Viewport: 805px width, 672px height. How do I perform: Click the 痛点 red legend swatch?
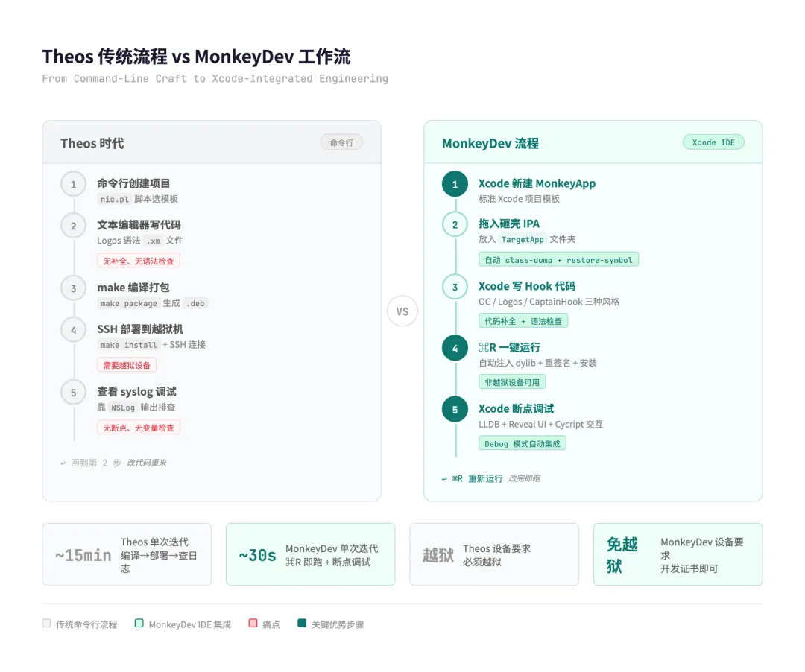pyautogui.click(x=253, y=624)
